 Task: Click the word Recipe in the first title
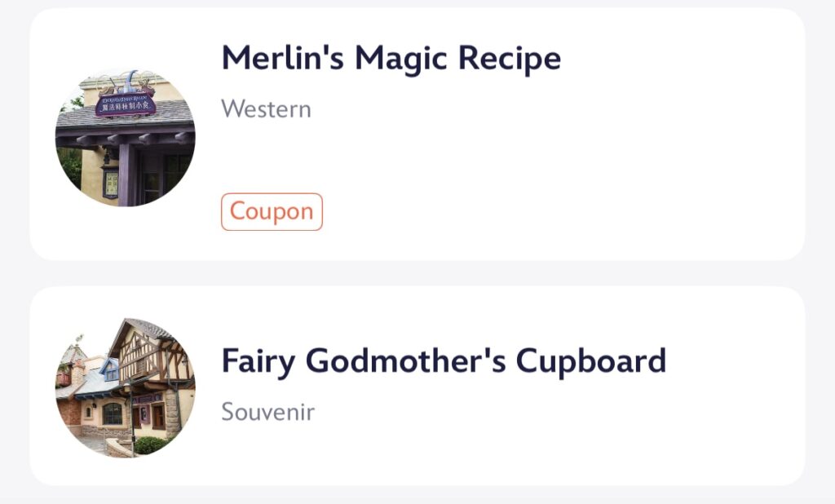[510, 58]
